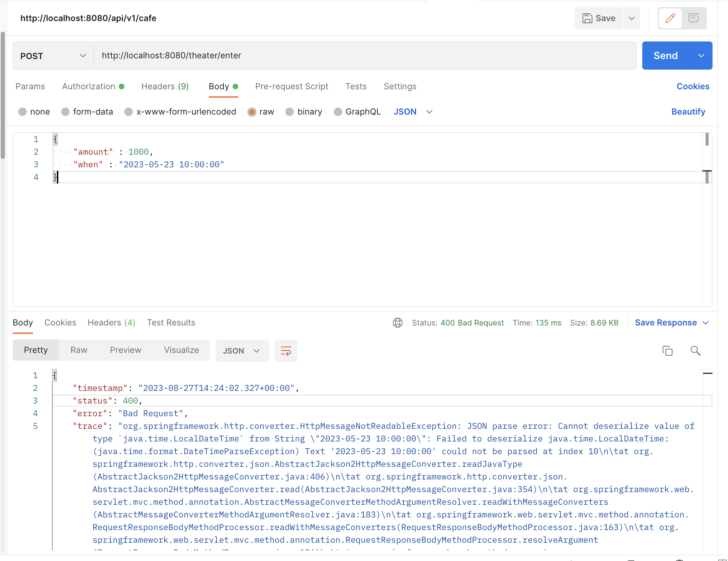
Task: Collapse response JSON at line 1 brace
Action: coord(54,375)
